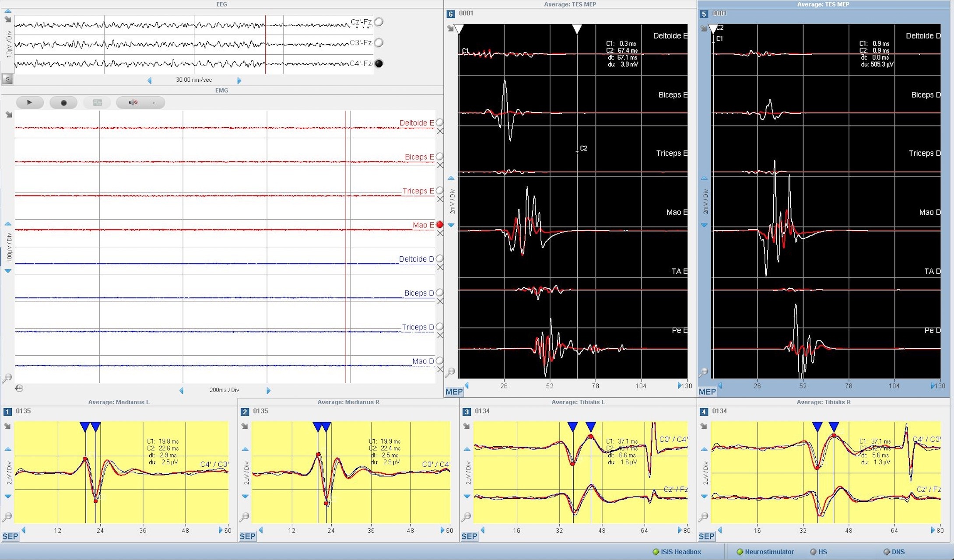
Task: Shift Medianus R time axis right arrow
Action: (442, 530)
